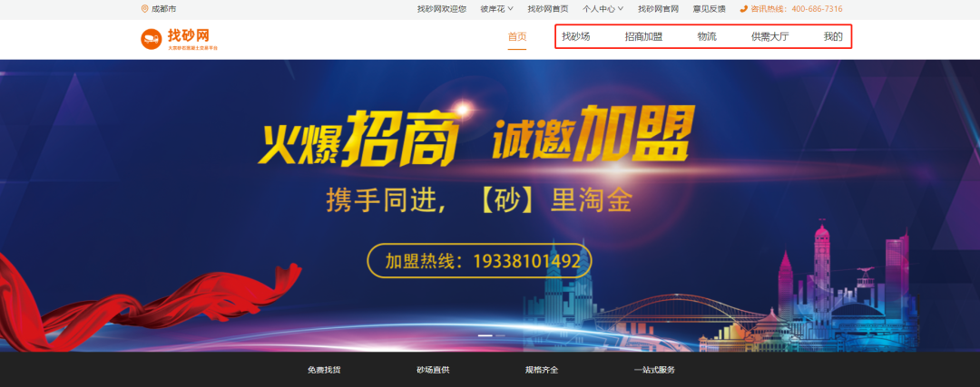Screen dimensions: 980x387
Task: Click the 找砂网首页 link in top bar
Action: pyautogui.click(x=548, y=9)
